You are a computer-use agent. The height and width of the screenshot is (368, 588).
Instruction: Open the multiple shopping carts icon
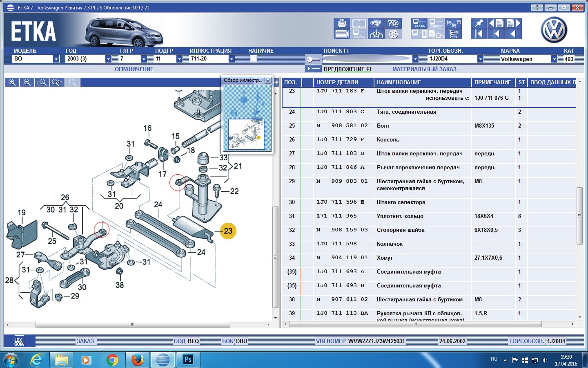[x=453, y=24]
